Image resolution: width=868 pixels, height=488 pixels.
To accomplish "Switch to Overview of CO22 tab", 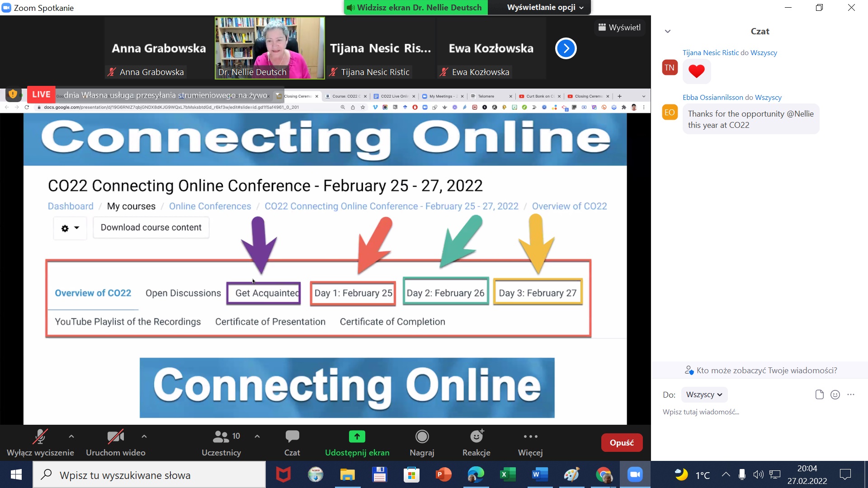I will (x=93, y=293).
